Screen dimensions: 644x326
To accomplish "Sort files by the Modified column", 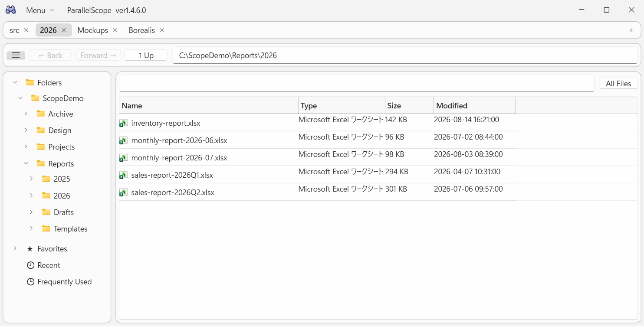I will click(x=475, y=105).
